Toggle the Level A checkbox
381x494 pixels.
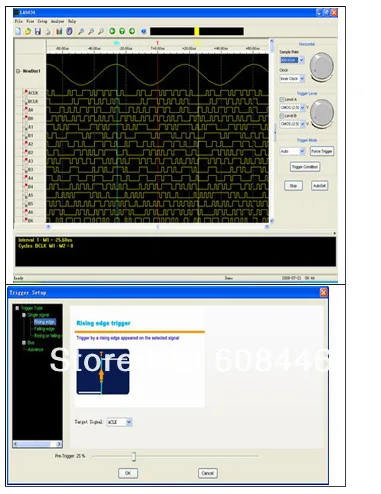(x=282, y=99)
